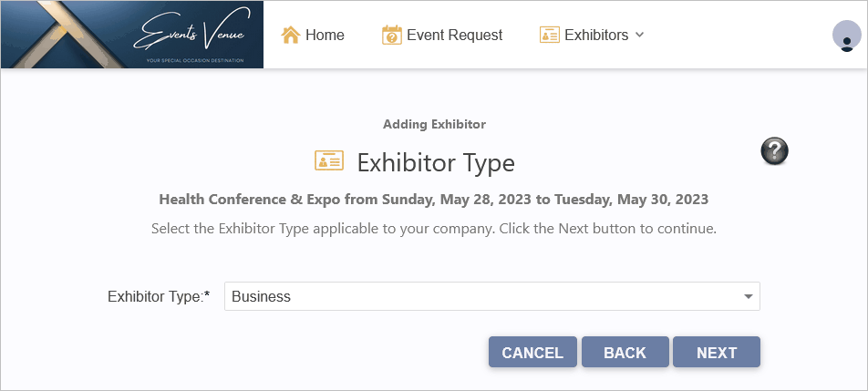Viewport: 868px width, 391px height.
Task: Click the ID card icon beside Exhibitor Type heading
Action: [x=329, y=160]
